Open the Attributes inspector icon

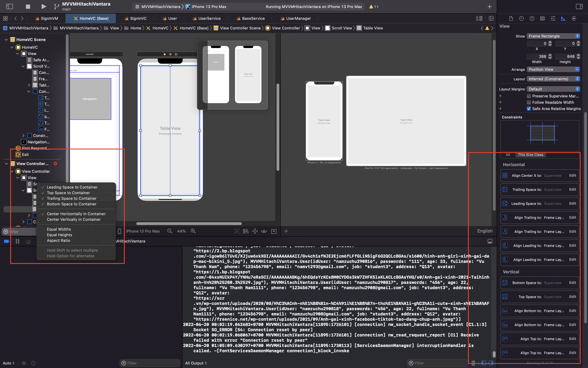pyautogui.click(x=553, y=19)
